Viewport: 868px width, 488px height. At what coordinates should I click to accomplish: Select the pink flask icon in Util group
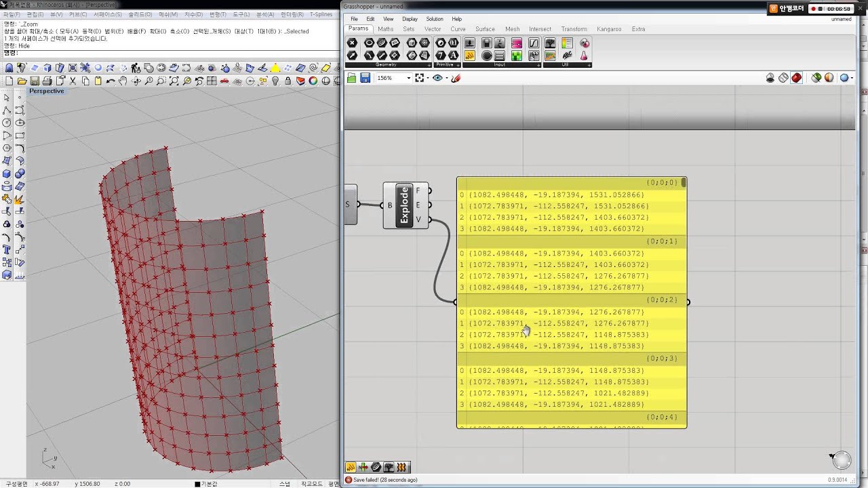(x=584, y=56)
